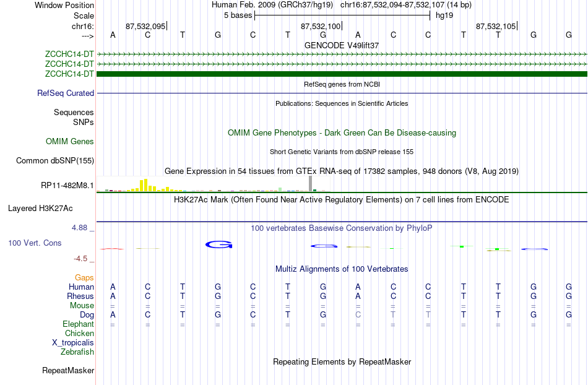This screenshot has width=588, height=385.
Task: Click the SNPs track label
Action: 84,122
